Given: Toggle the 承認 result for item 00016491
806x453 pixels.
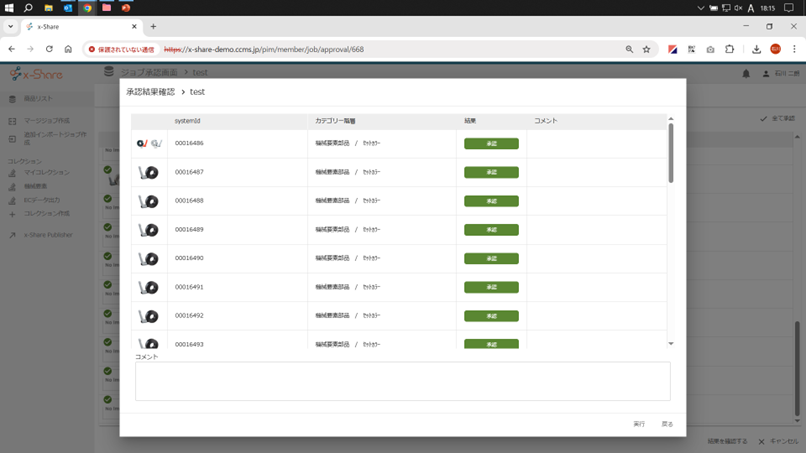Looking at the screenshot, I should [491, 287].
